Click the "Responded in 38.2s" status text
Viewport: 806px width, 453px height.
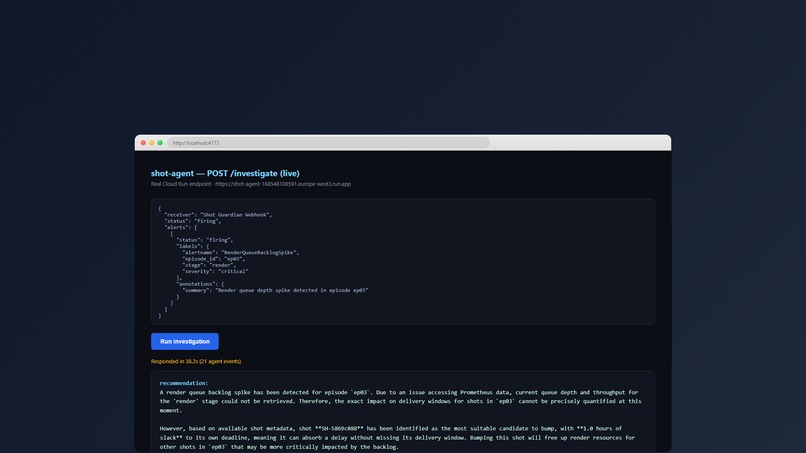(196, 361)
